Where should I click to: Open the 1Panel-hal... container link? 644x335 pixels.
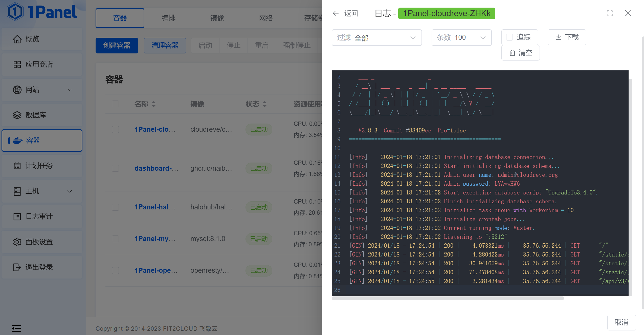tap(155, 207)
